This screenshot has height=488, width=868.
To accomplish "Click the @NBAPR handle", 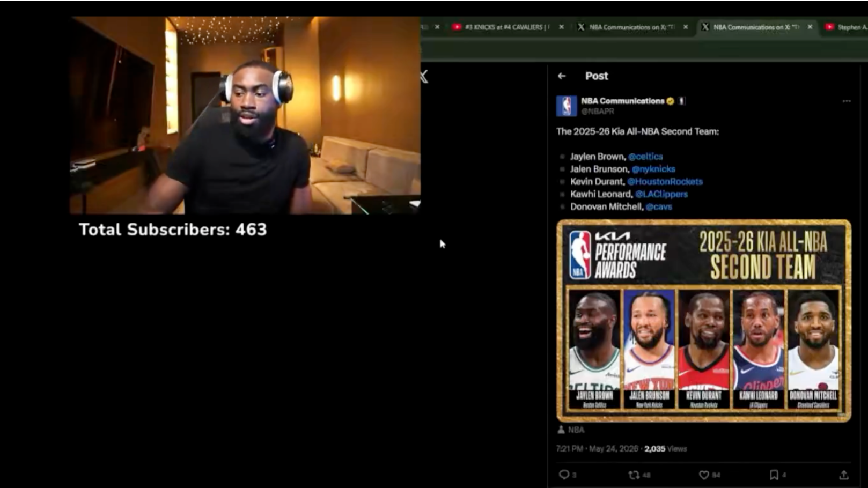I will (598, 112).
